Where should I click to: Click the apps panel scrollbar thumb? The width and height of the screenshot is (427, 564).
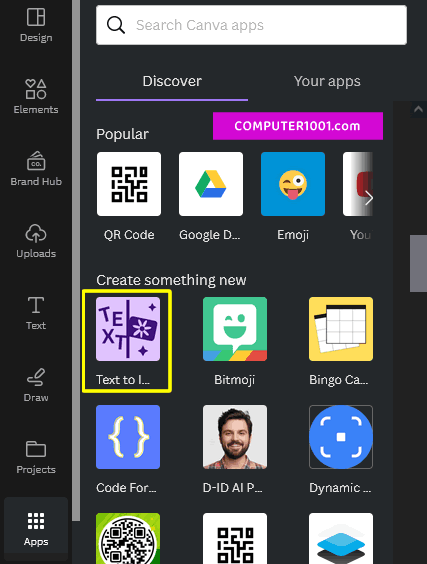tap(418, 263)
